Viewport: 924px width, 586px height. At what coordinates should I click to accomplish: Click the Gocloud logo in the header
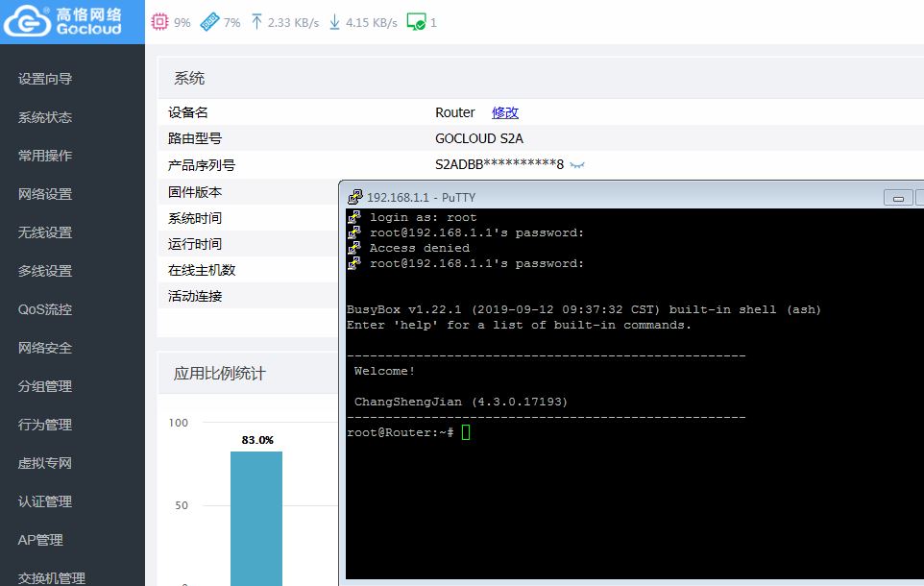[x=63, y=21]
